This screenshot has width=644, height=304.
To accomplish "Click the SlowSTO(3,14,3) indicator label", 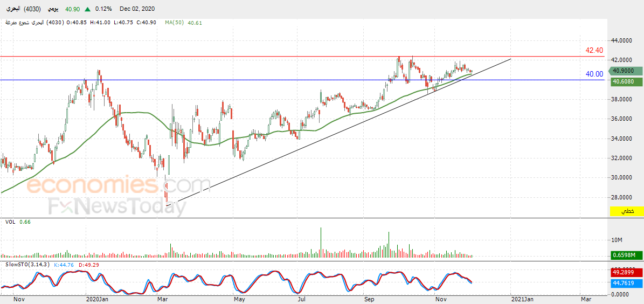I will click(x=27, y=265).
